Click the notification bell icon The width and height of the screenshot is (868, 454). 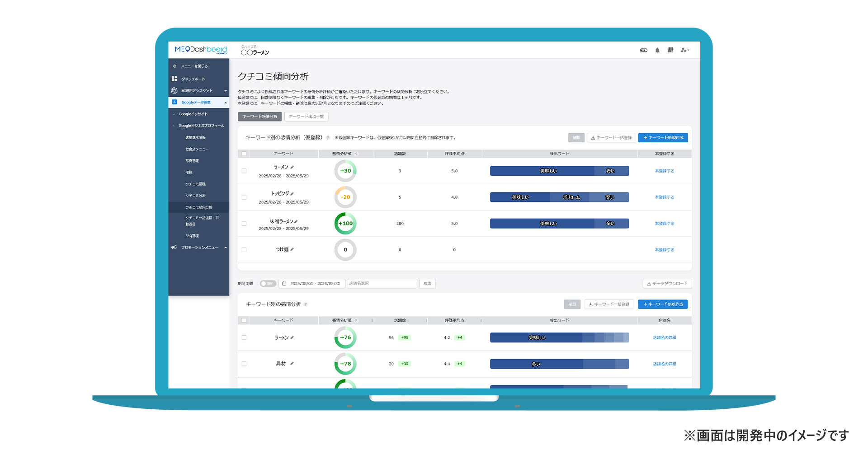point(657,50)
